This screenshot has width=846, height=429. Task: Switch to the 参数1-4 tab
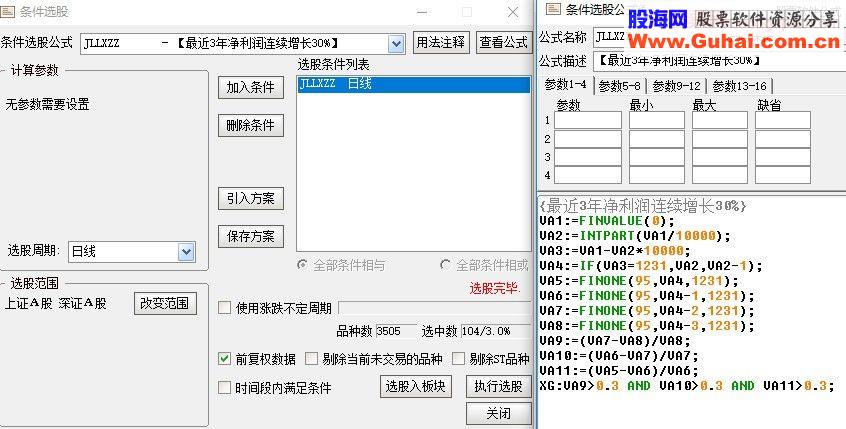[x=565, y=85]
